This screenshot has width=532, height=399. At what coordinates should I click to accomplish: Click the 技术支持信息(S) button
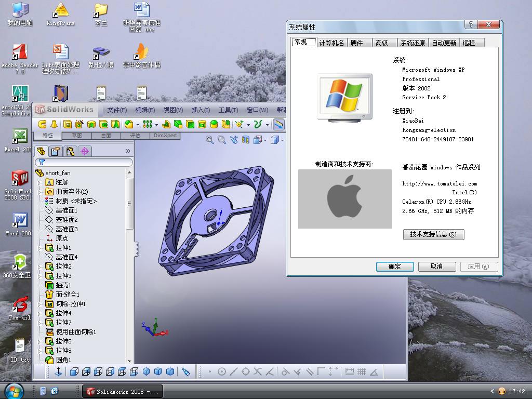click(433, 234)
